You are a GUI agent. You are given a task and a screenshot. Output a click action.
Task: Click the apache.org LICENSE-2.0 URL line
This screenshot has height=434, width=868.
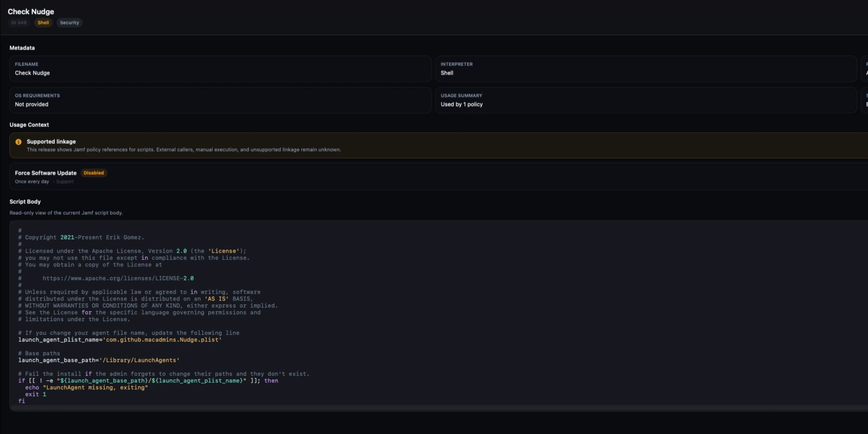point(106,278)
